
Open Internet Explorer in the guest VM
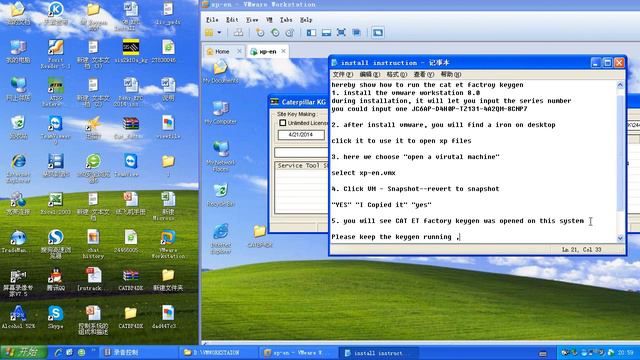click(x=220, y=239)
